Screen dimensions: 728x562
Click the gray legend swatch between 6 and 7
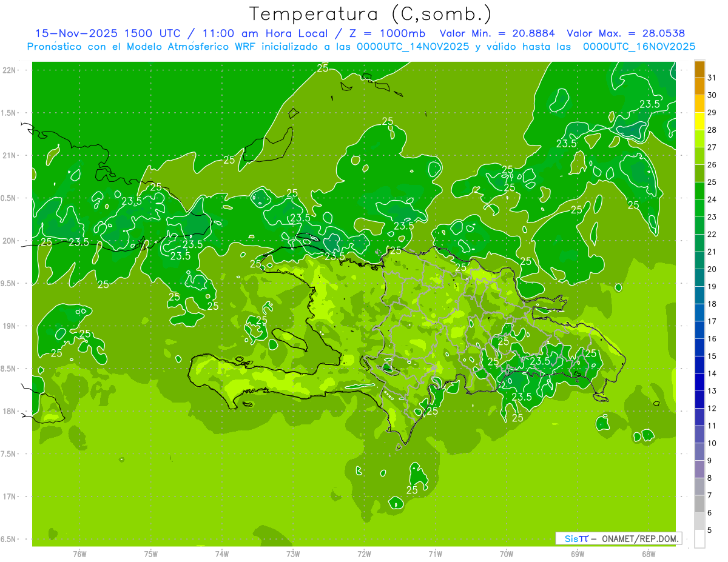[x=699, y=504]
